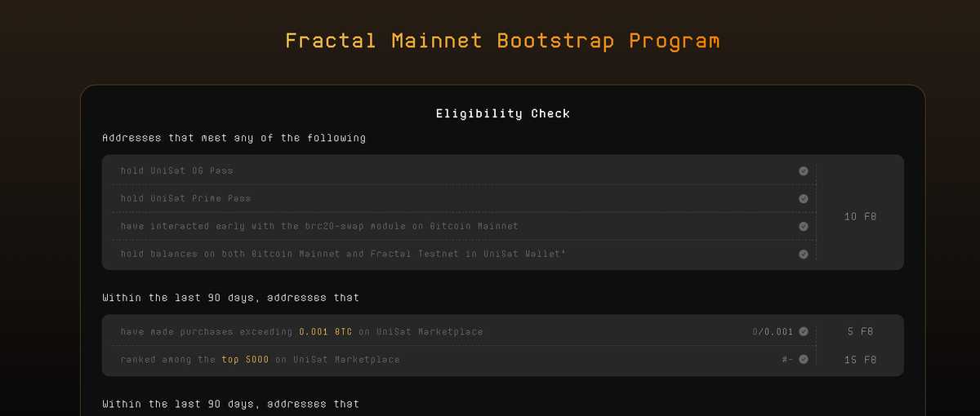Click check icon for UniSat Prime Pass row
980x416 pixels.
[804, 198]
